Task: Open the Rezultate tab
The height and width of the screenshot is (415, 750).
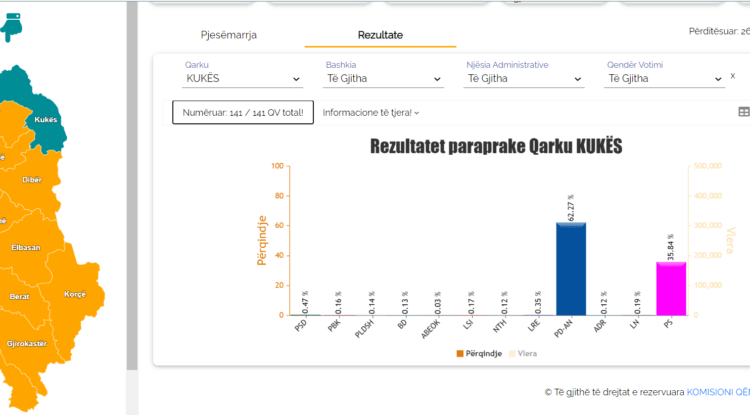Action: coord(380,35)
